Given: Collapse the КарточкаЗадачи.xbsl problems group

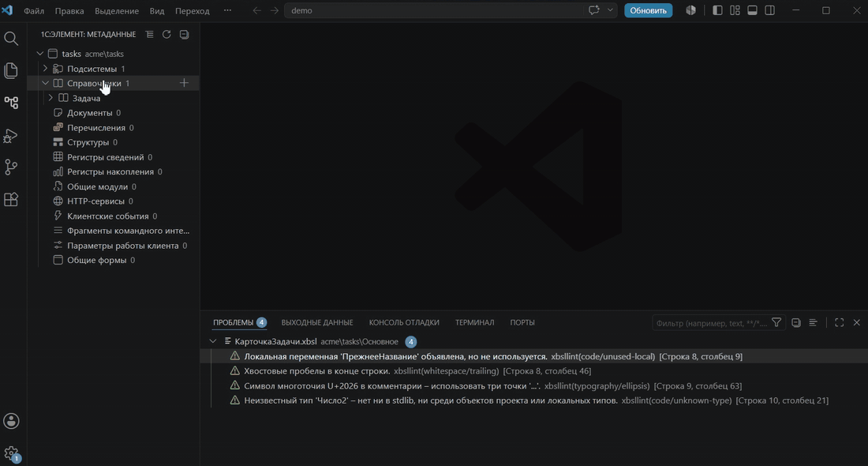Looking at the screenshot, I should click(x=213, y=341).
